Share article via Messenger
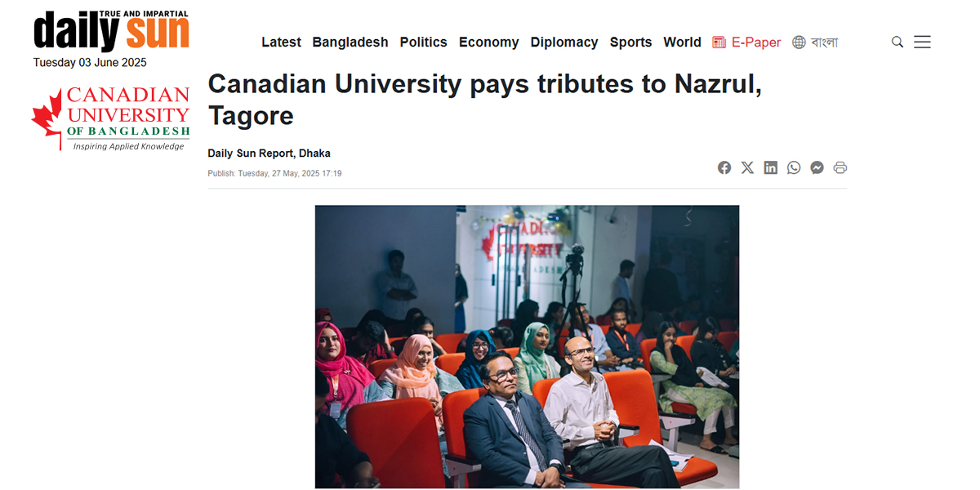The height and width of the screenshot is (490, 980). point(817,167)
